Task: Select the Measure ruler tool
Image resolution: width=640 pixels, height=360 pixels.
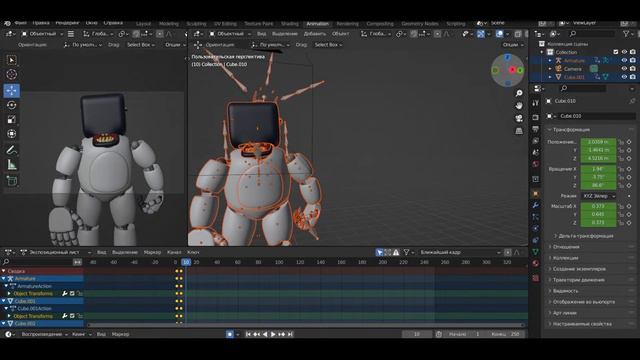Action: click(11, 165)
